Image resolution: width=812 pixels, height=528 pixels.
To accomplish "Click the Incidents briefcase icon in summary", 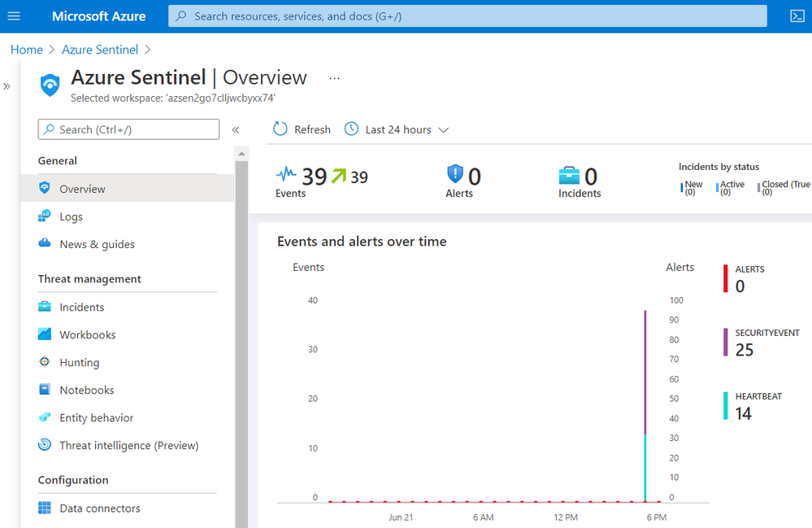I will [569, 175].
